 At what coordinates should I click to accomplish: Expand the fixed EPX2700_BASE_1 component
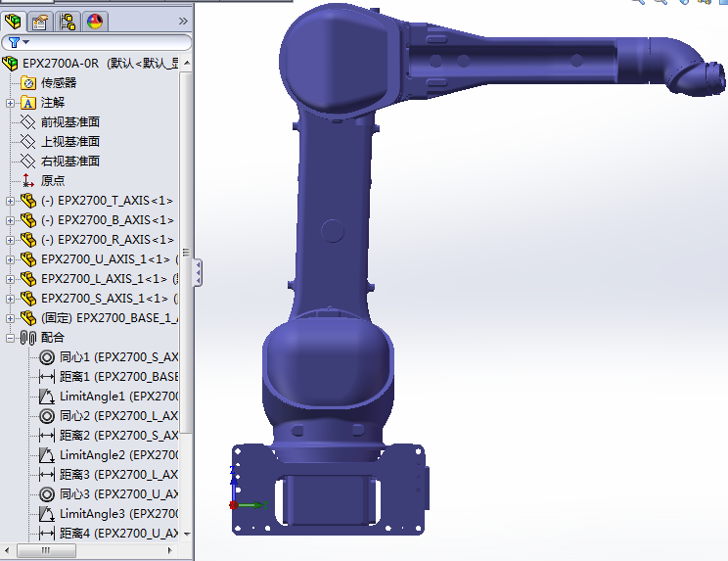click(x=10, y=318)
